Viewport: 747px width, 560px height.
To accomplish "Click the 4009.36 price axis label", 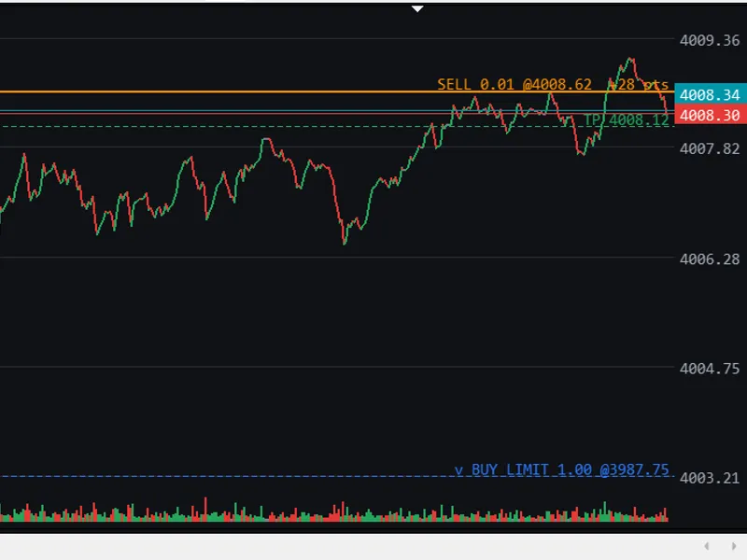I will (710, 40).
